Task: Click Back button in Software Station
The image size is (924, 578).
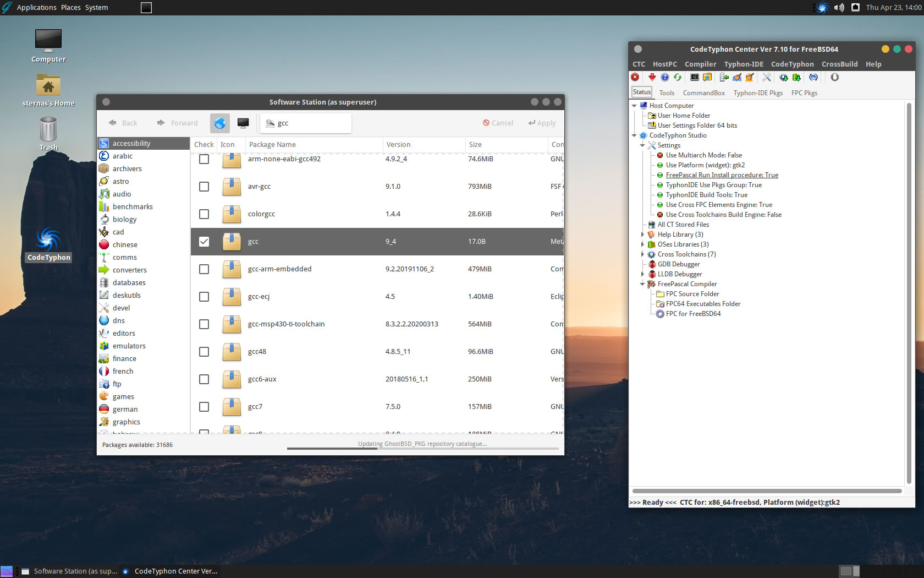Action: [x=123, y=123]
